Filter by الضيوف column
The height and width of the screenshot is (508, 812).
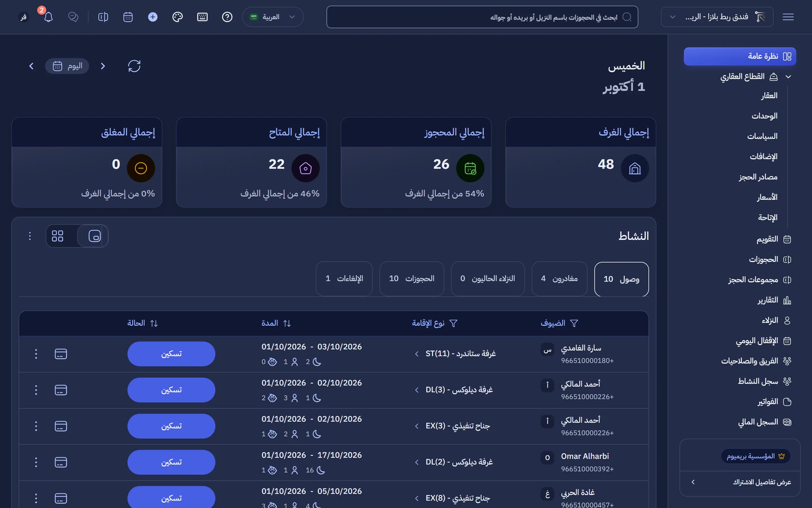tap(574, 323)
